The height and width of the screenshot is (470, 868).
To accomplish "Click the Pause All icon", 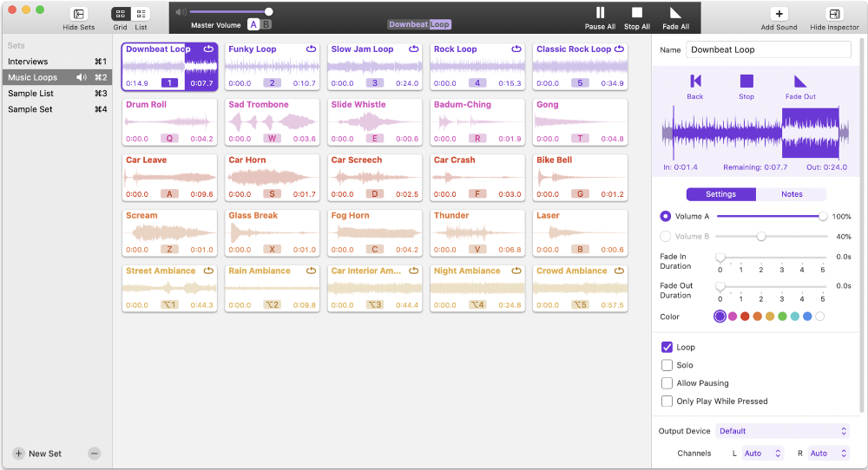I will [600, 13].
